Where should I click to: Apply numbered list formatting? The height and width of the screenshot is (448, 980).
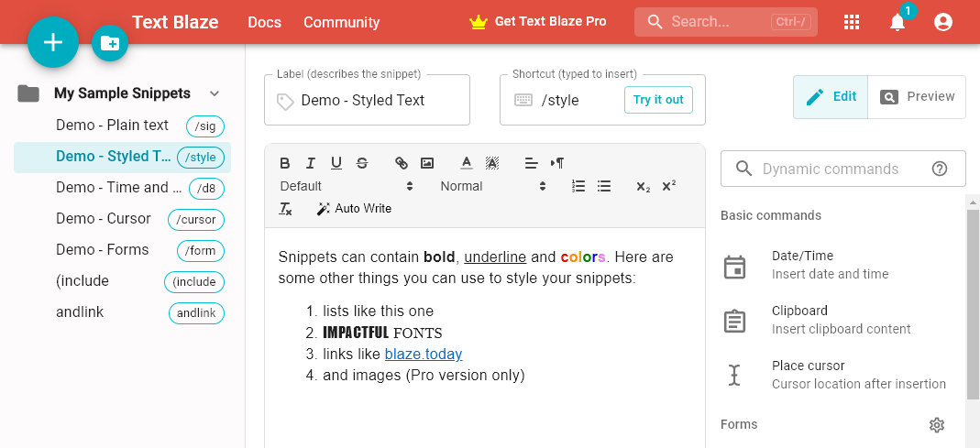pyautogui.click(x=578, y=186)
